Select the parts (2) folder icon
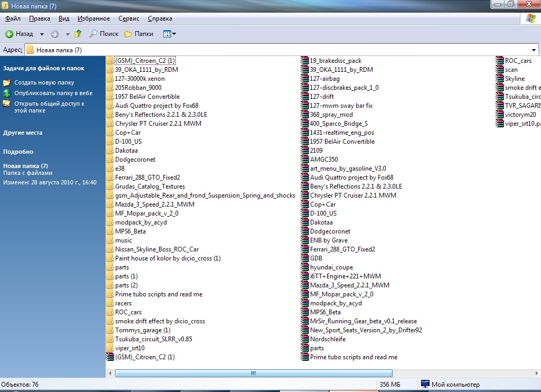Screen dimensions: 541x392 point(110,285)
